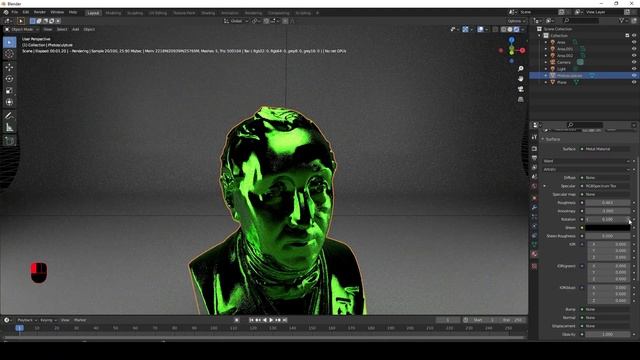Hide the selected Photosculpture object in outliner
640x360 pixels.
(634, 76)
